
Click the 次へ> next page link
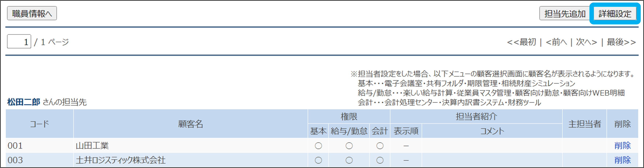[587, 42]
